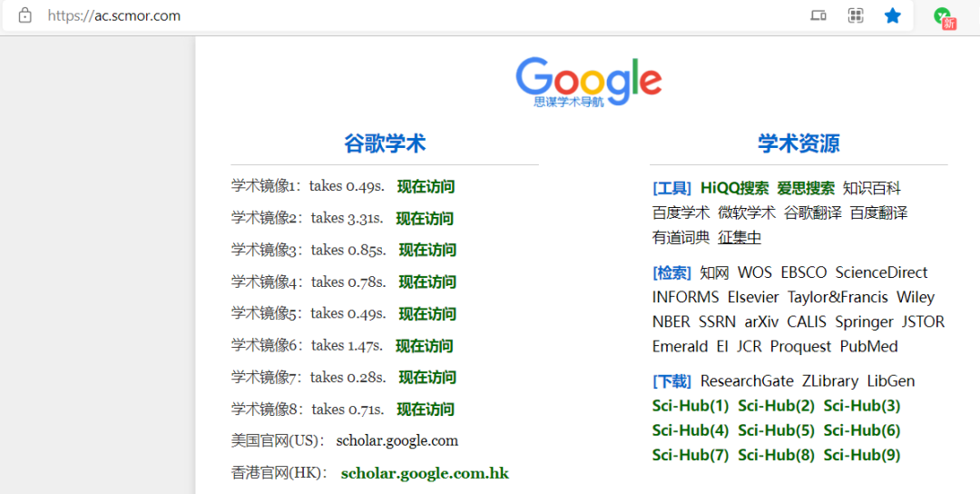Open 知网 link
Image resolution: width=980 pixels, height=494 pixels.
pyautogui.click(x=715, y=272)
